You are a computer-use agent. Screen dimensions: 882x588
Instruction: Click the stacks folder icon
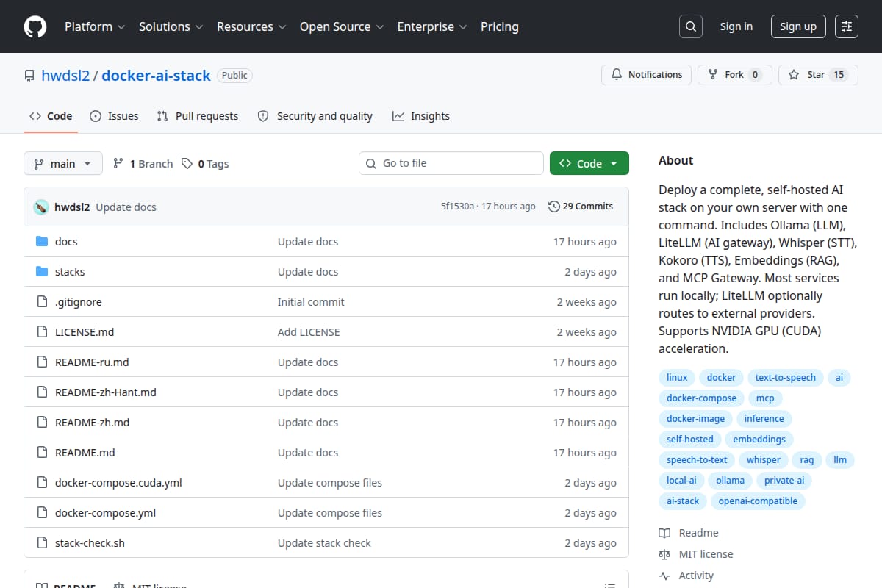pos(42,272)
